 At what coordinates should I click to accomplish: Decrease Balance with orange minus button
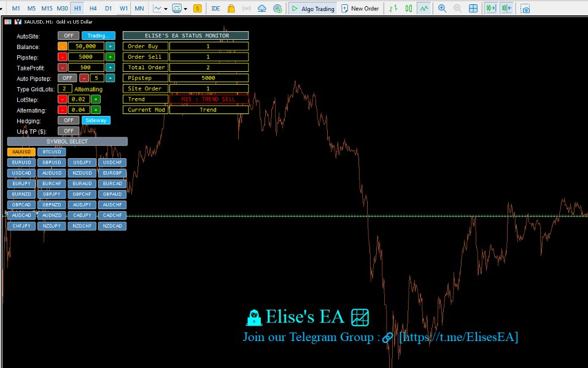point(63,47)
